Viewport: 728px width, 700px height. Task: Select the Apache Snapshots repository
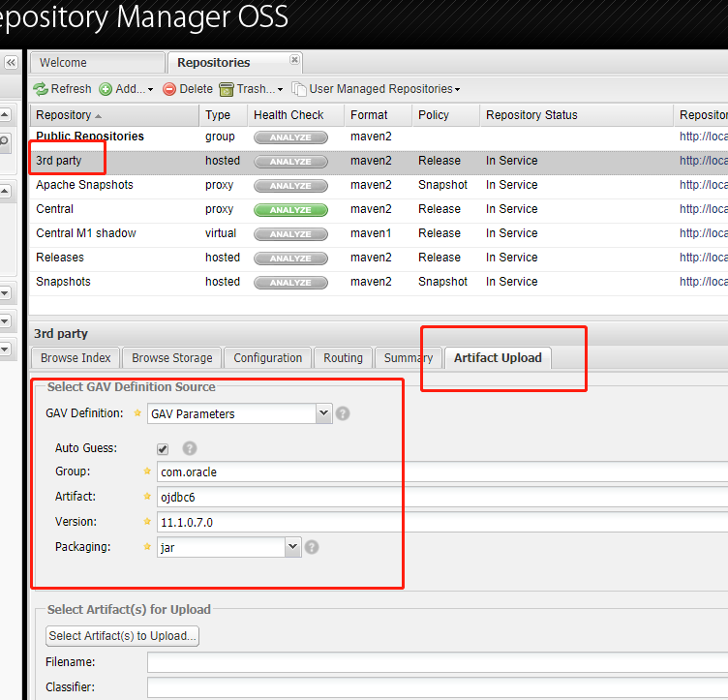379,185
